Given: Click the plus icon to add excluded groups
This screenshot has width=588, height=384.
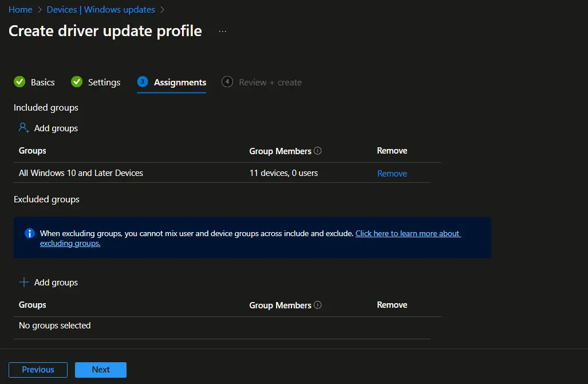Looking at the screenshot, I should (23, 281).
